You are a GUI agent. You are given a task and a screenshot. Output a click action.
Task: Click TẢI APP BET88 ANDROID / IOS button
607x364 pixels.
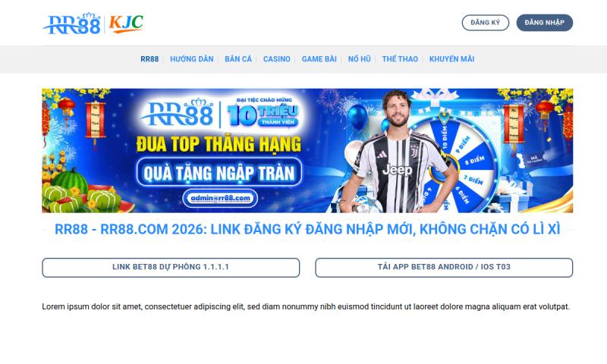coord(444,267)
